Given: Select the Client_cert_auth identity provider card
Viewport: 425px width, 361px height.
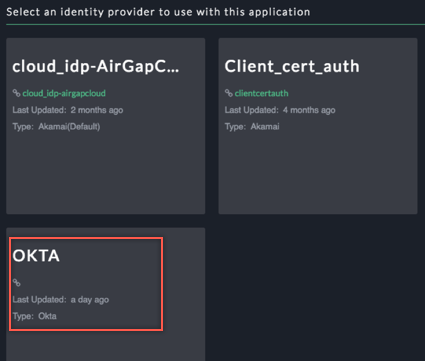Looking at the screenshot, I should pyautogui.click(x=318, y=126).
